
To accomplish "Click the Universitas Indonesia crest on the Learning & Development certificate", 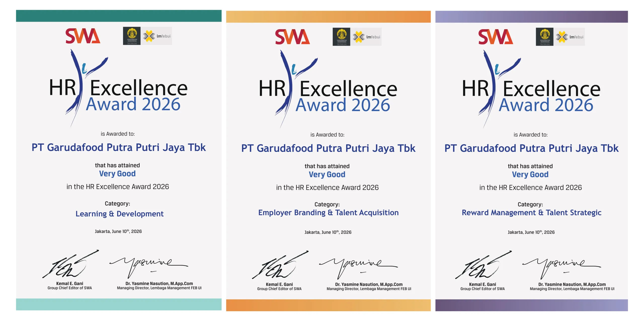I will 132,36.
